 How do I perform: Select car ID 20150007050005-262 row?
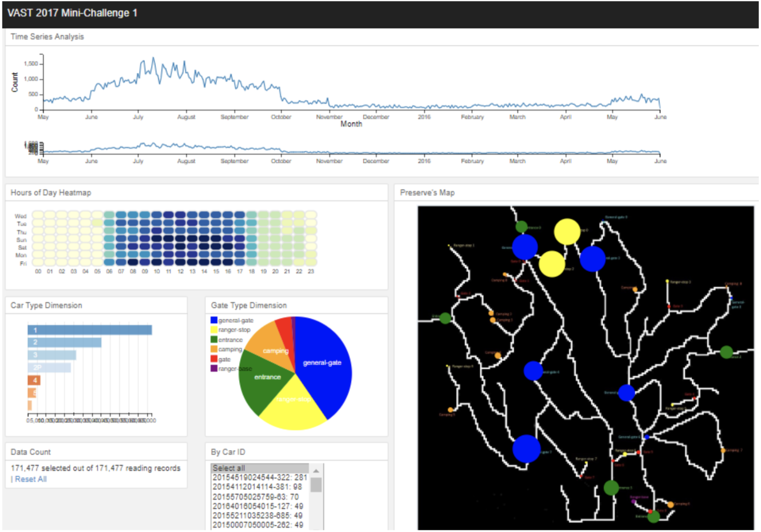point(259,525)
